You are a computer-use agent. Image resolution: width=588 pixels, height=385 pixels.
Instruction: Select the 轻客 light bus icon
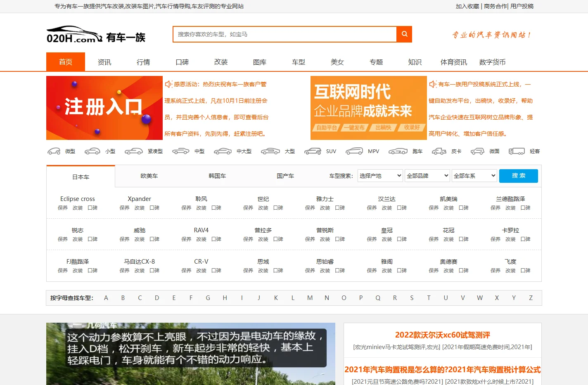(517, 151)
